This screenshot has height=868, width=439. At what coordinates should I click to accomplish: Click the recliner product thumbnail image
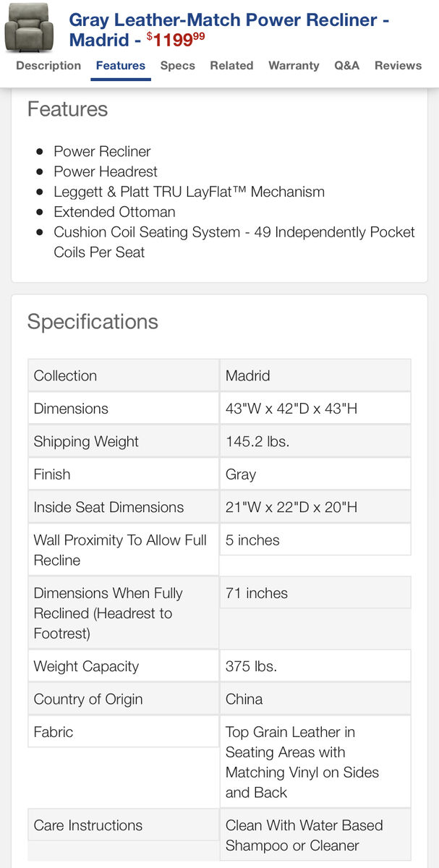coord(29,28)
